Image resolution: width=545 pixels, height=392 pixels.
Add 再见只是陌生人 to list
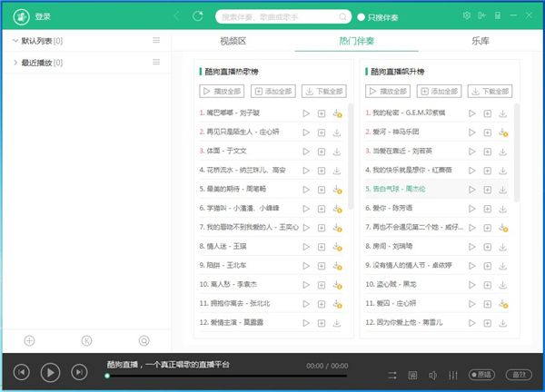(322, 132)
